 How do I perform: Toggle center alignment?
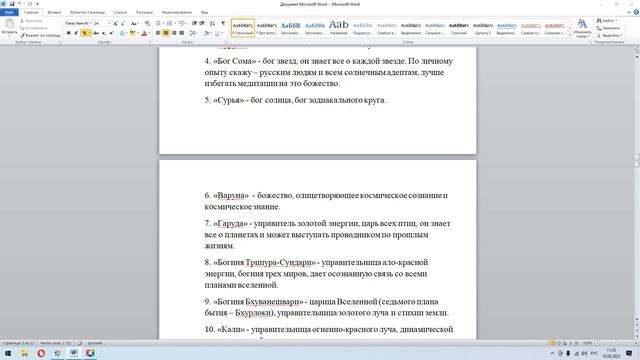[166, 33]
